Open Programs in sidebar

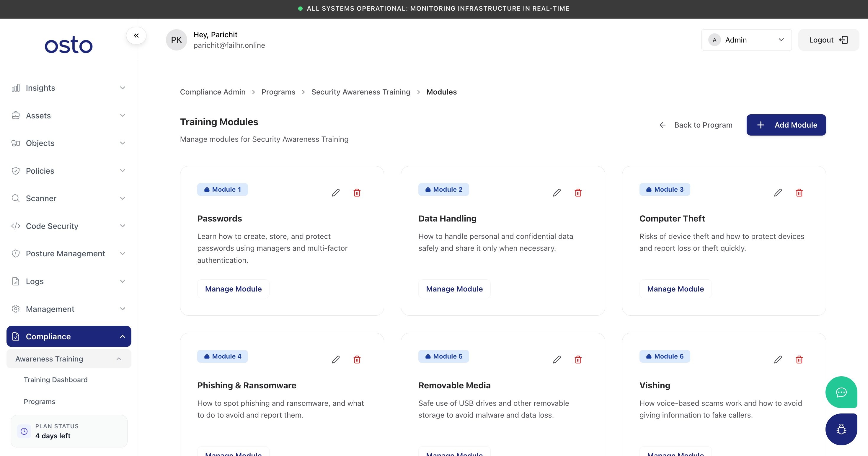[x=40, y=402]
